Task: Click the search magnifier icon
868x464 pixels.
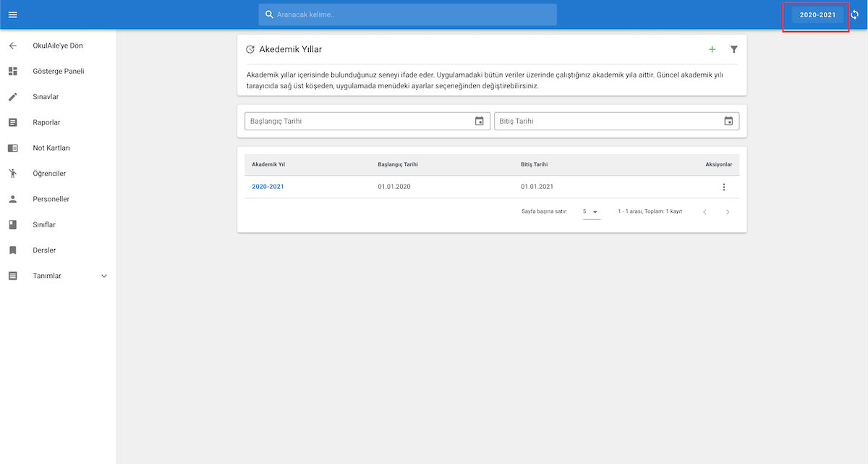Action: [269, 14]
